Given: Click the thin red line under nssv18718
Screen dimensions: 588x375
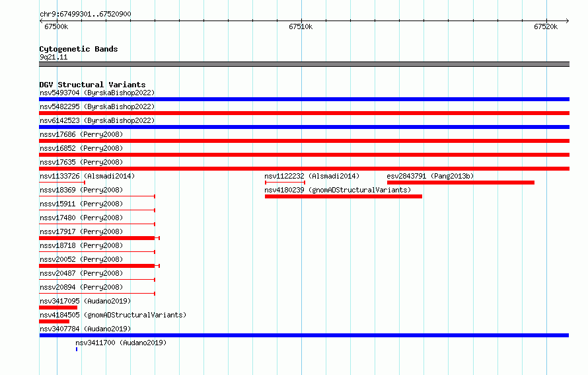Looking at the screenshot, I should pos(97,252).
